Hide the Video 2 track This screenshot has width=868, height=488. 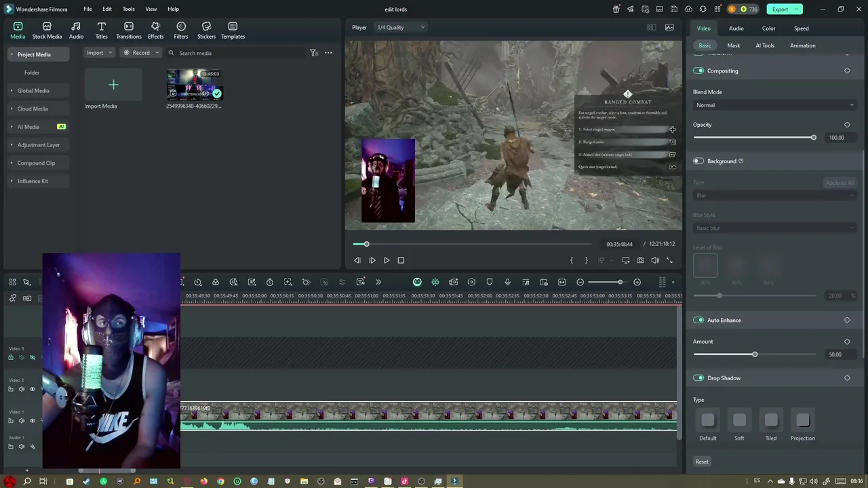pos(32,389)
